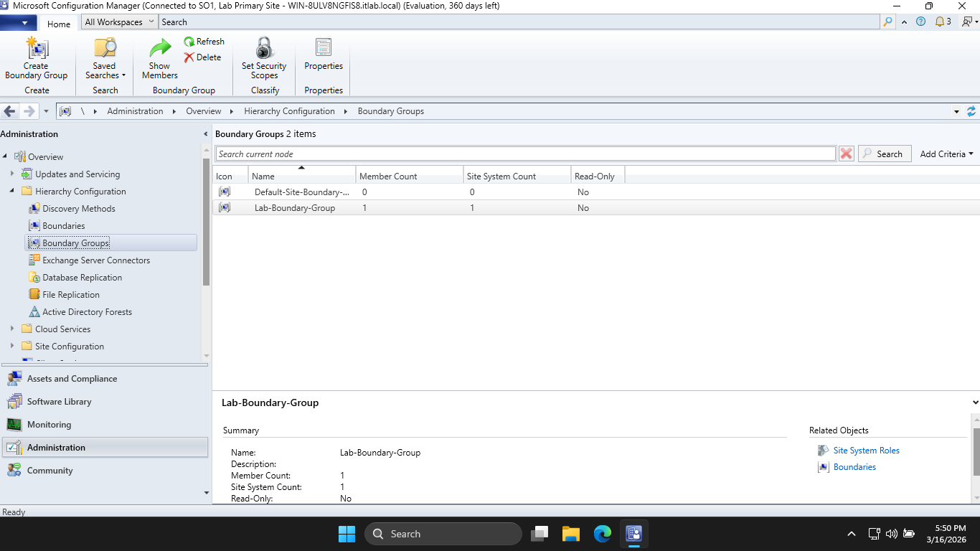Select the Default-Site-Boundary group row
The image size is (980, 551).
point(301,192)
